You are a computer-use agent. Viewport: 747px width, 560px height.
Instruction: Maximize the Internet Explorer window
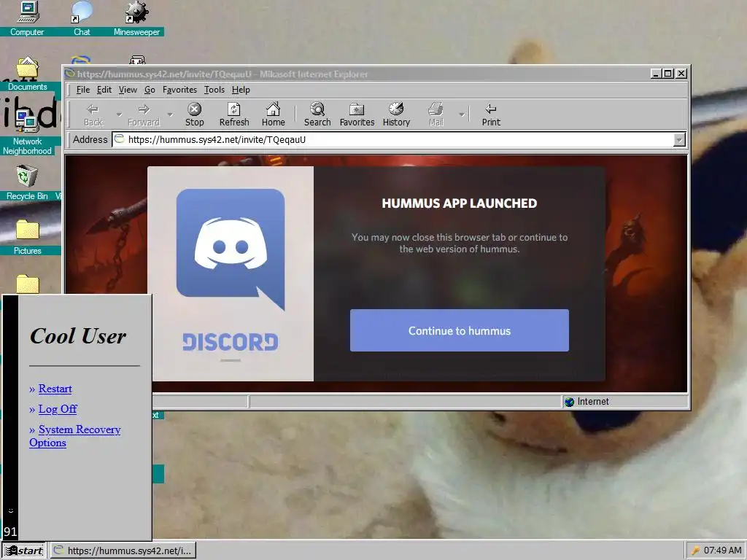pyautogui.click(x=668, y=74)
